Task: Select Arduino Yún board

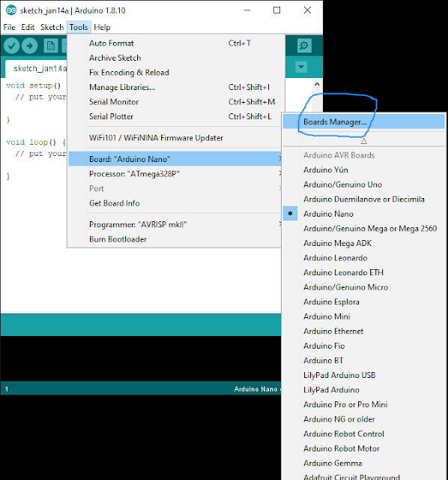Action: pyautogui.click(x=364, y=170)
